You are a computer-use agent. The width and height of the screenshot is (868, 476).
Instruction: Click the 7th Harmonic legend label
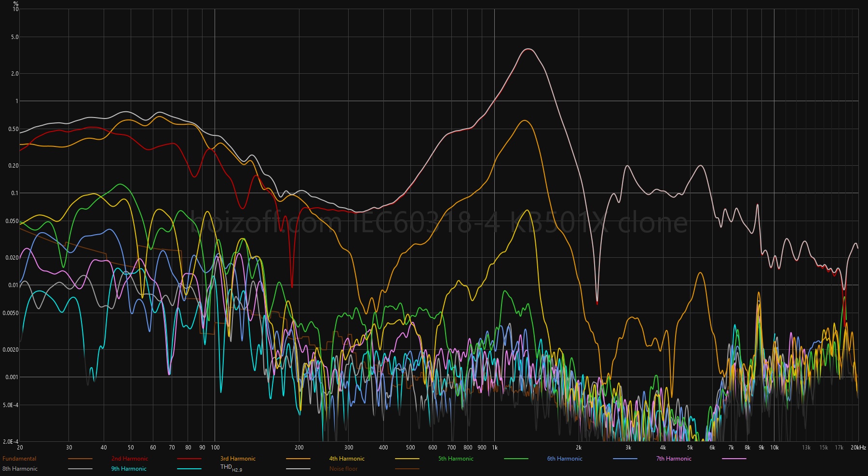click(x=674, y=459)
